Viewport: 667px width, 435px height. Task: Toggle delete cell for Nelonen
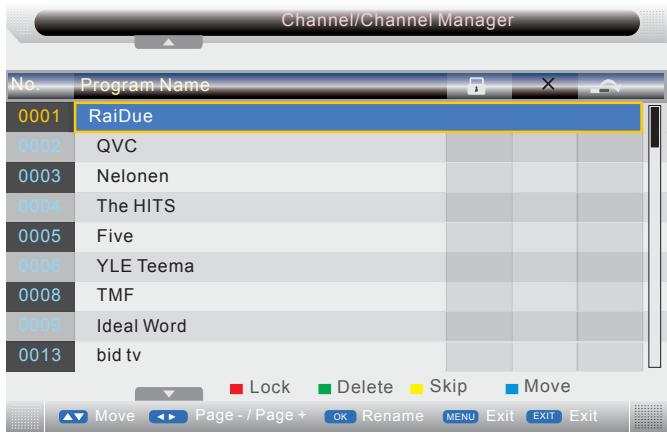(545, 177)
